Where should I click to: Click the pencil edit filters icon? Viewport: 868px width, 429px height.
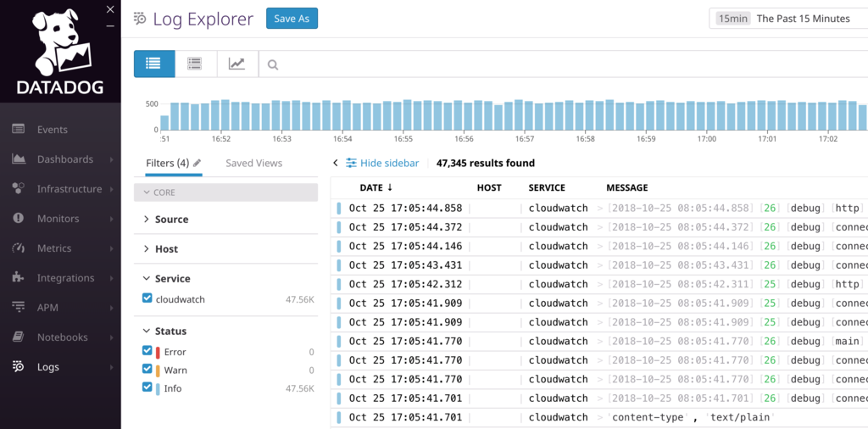[x=197, y=163]
